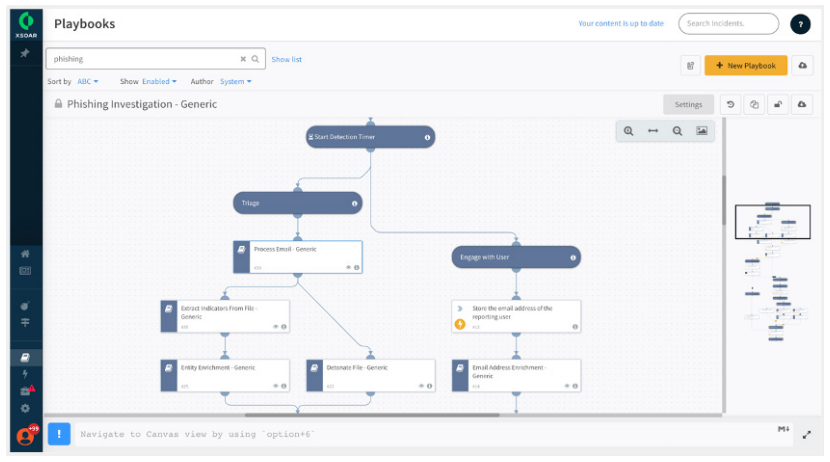Select the Start Detection Timer node
This screenshot has height=462, width=830.
(x=371, y=137)
